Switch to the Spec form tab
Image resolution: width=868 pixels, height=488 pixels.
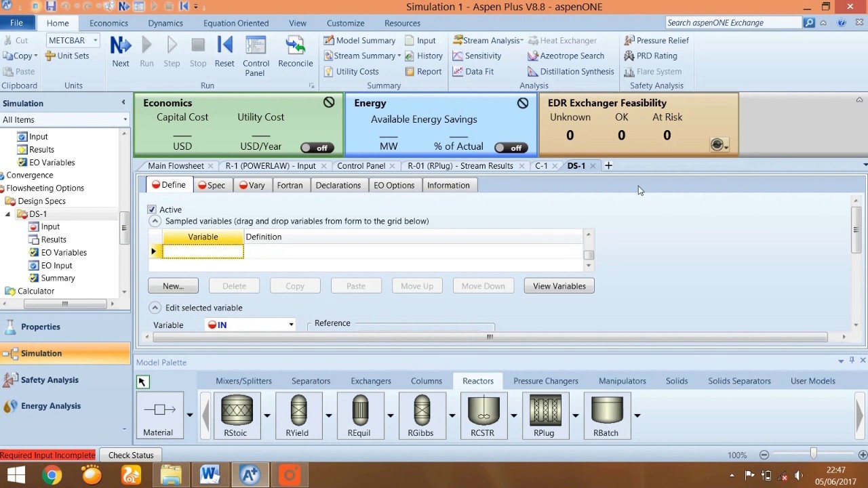pos(211,185)
